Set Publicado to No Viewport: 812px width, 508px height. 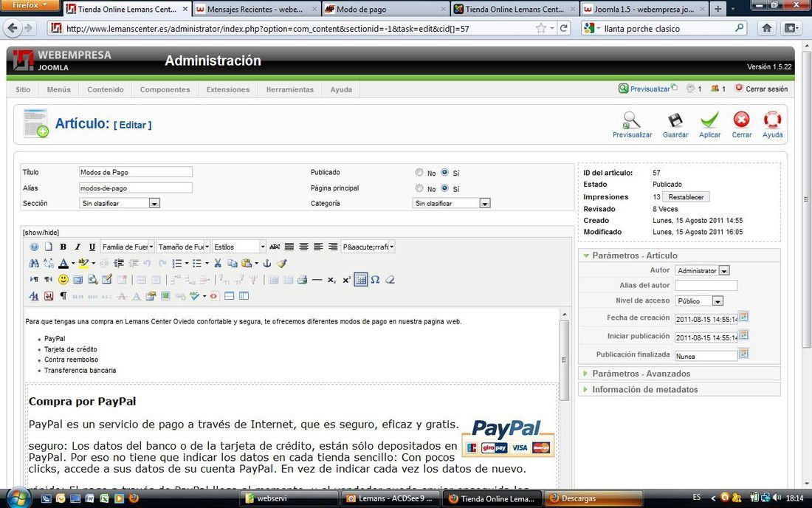(x=419, y=173)
